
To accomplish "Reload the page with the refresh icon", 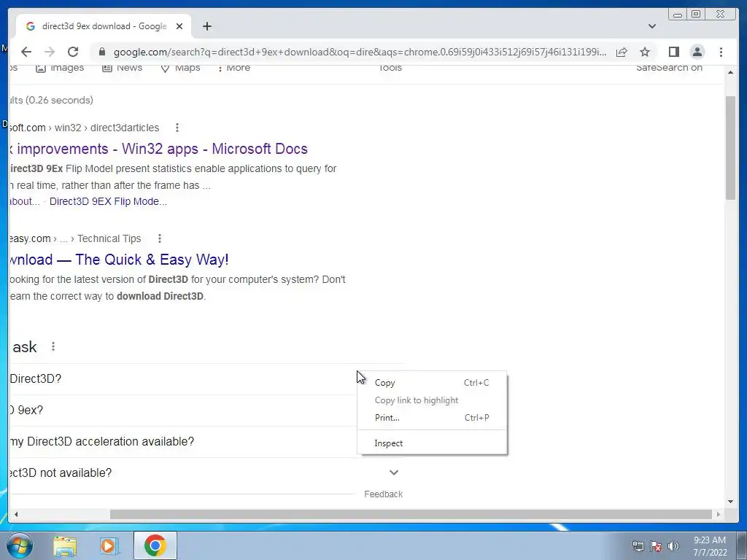I will click(x=73, y=52).
